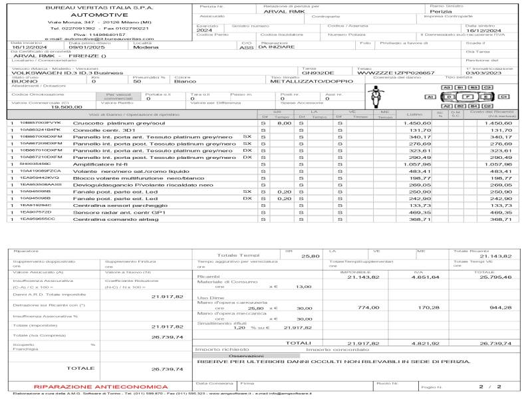The image size is (532, 399).
Task: Click the Totale Tempi SR value '25,80'
Action: [311, 256]
